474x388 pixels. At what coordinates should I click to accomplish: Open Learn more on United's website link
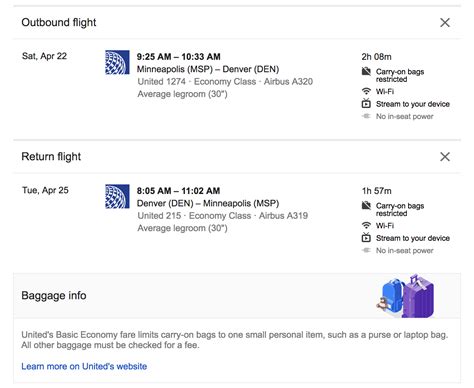click(x=84, y=366)
